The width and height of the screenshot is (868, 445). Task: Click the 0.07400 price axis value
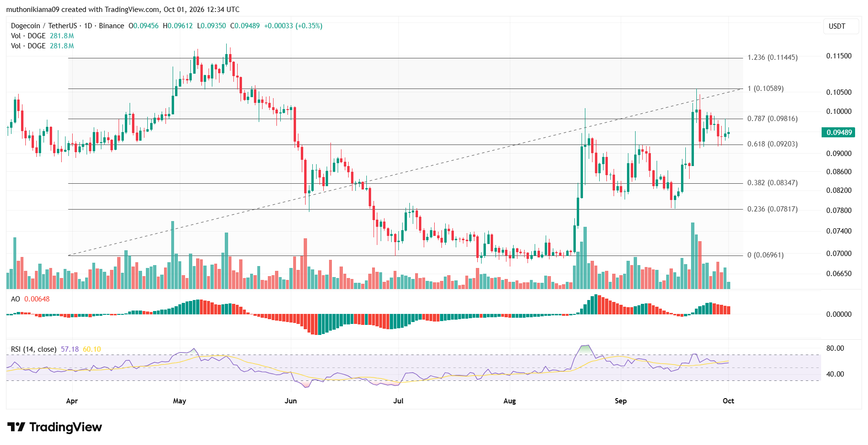pos(839,231)
